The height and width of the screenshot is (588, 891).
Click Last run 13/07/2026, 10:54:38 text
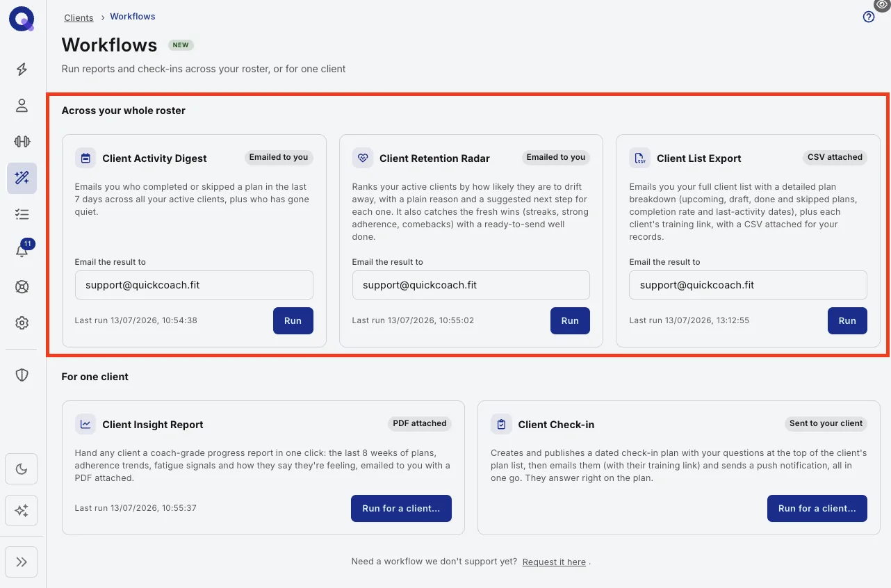point(136,321)
